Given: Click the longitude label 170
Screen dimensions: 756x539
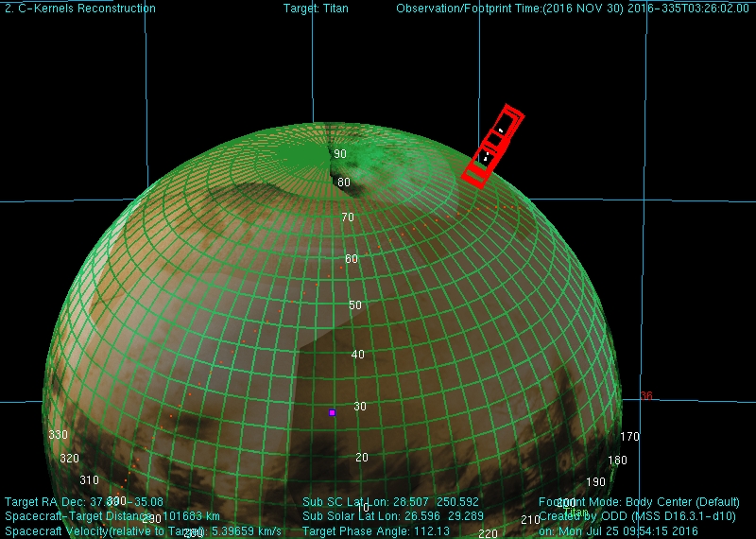Looking at the screenshot, I should tap(629, 437).
